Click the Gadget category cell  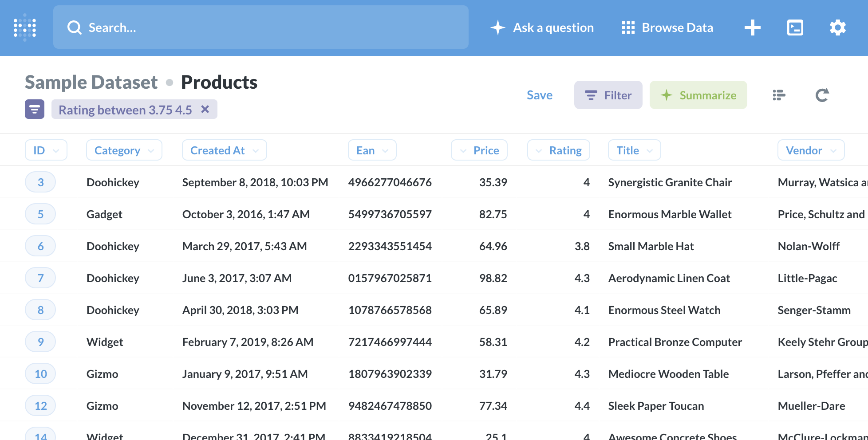tap(104, 214)
